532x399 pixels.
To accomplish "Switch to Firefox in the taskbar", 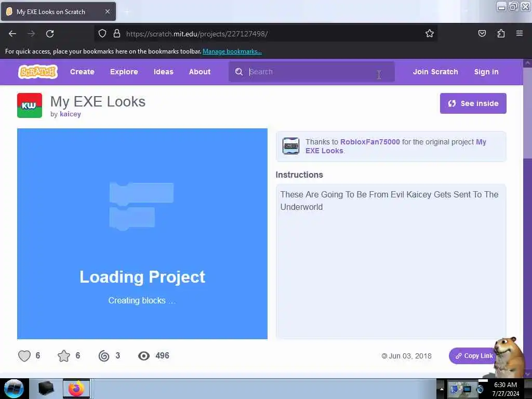I will pyautogui.click(x=76, y=389).
